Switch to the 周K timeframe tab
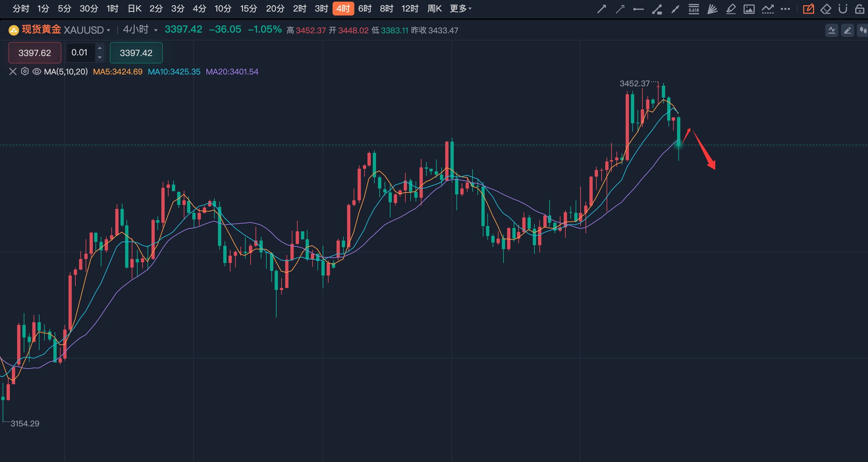The height and width of the screenshot is (462, 868). tap(434, 9)
